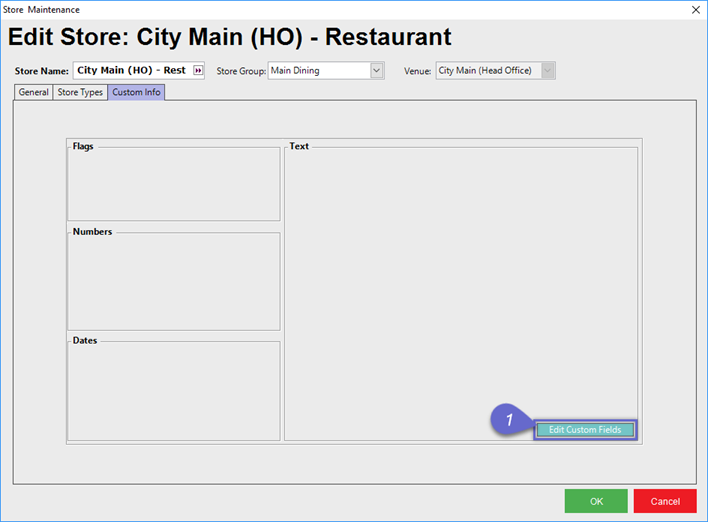708x522 pixels.
Task: Expand the Store Group dropdown arrow
Action: [x=377, y=71]
